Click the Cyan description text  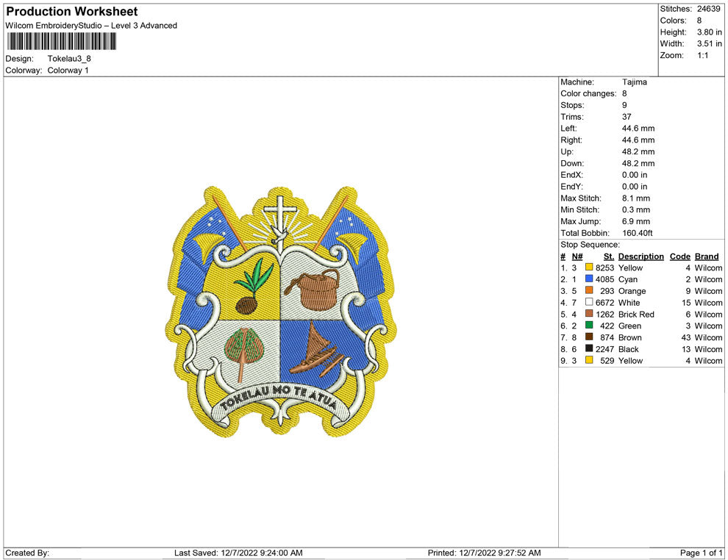click(x=628, y=279)
